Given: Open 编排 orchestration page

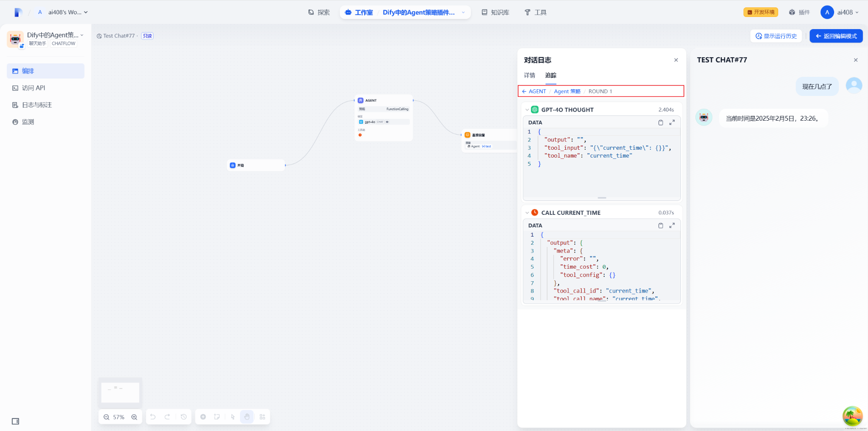Looking at the screenshot, I should click(x=46, y=71).
